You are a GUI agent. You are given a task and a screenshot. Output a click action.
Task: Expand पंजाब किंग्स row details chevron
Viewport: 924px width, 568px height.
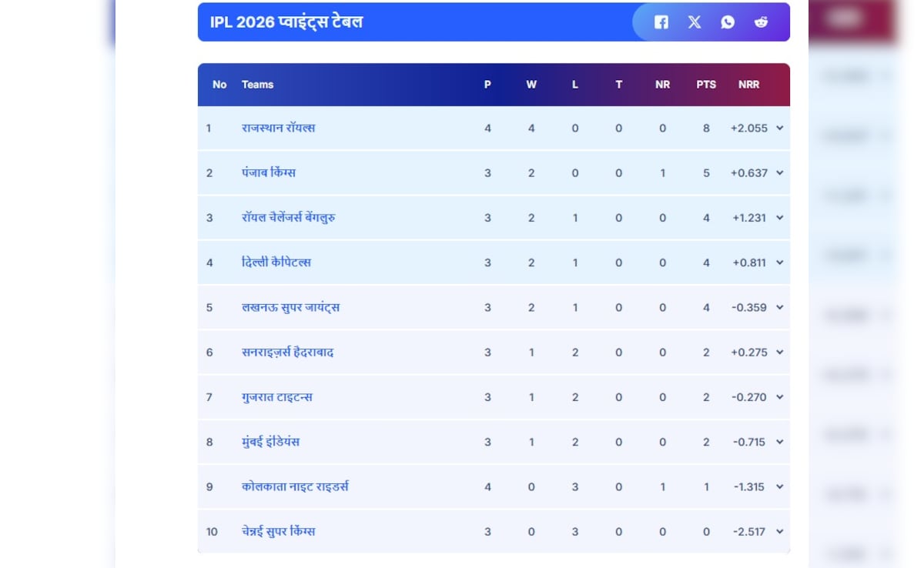779,173
